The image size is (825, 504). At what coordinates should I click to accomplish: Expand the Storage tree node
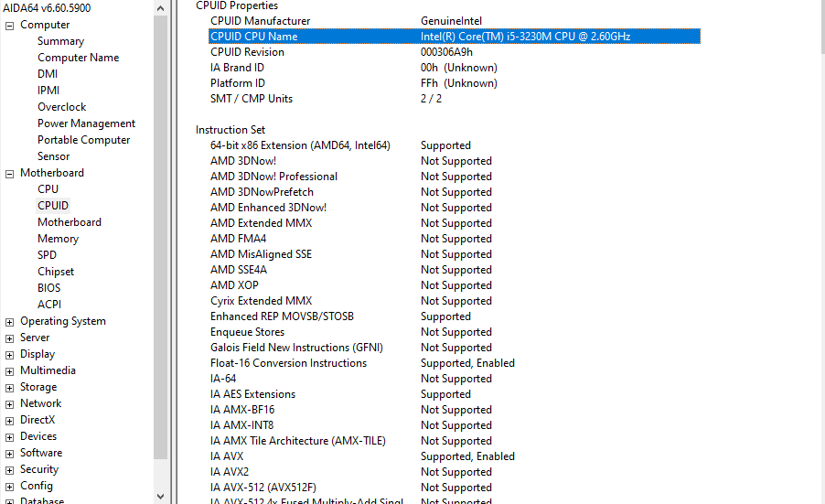pos(9,388)
